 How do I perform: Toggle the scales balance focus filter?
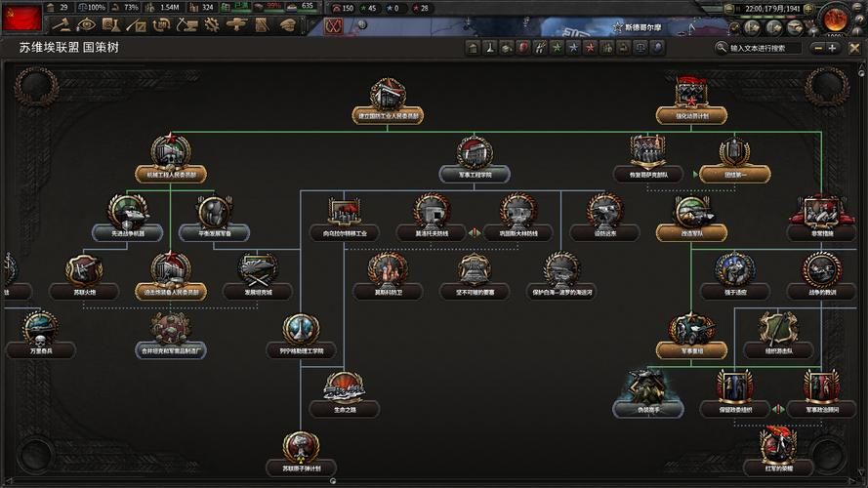coord(641,48)
